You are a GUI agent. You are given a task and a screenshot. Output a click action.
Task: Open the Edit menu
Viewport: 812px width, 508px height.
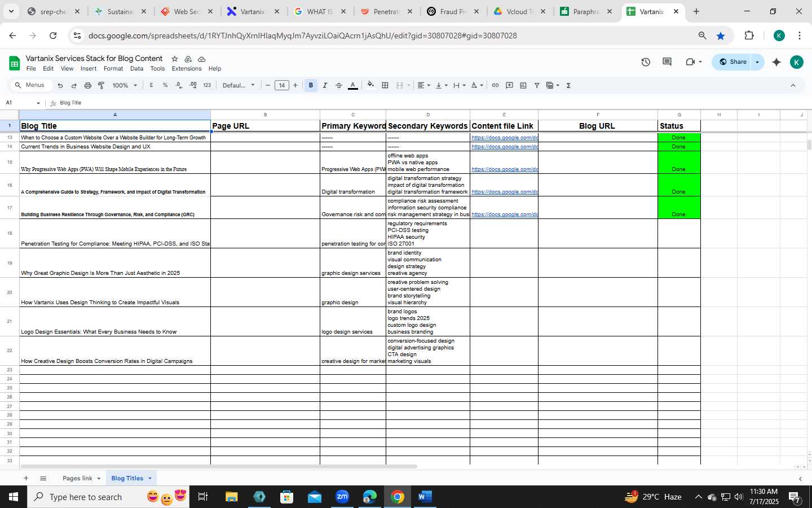[x=48, y=69]
